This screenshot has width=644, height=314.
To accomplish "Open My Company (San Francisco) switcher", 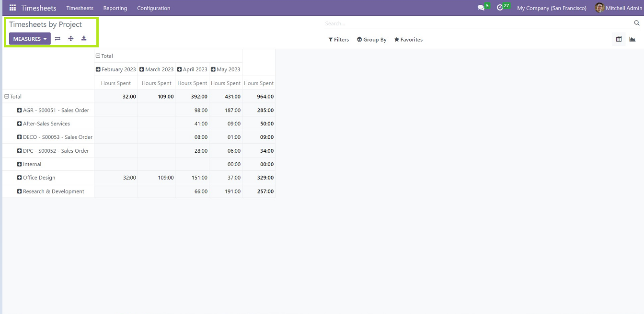I will click(x=552, y=8).
